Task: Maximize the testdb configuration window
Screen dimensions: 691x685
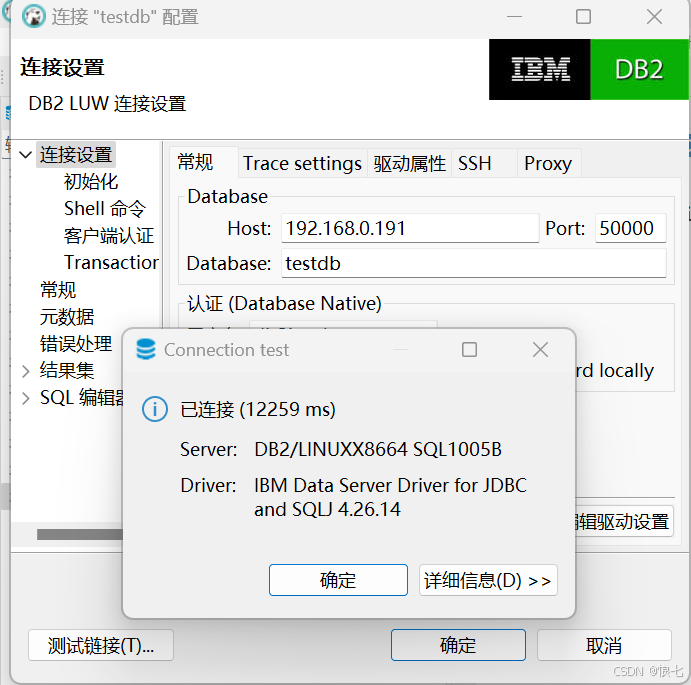Action: (583, 17)
